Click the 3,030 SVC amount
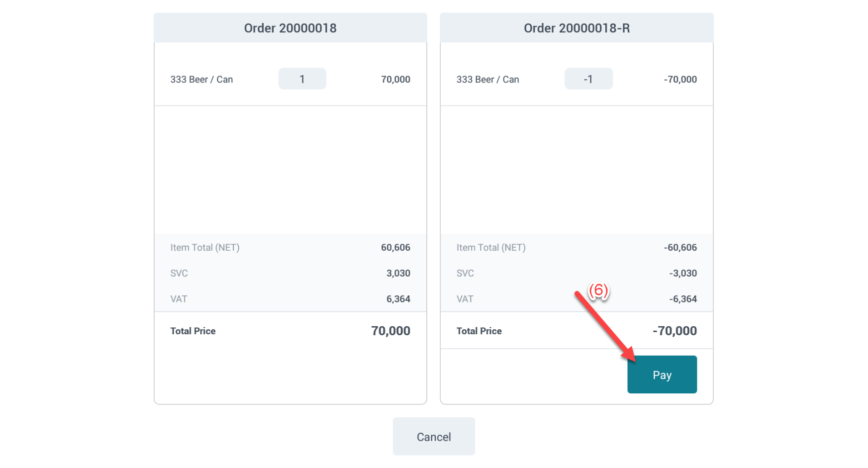 398,274
